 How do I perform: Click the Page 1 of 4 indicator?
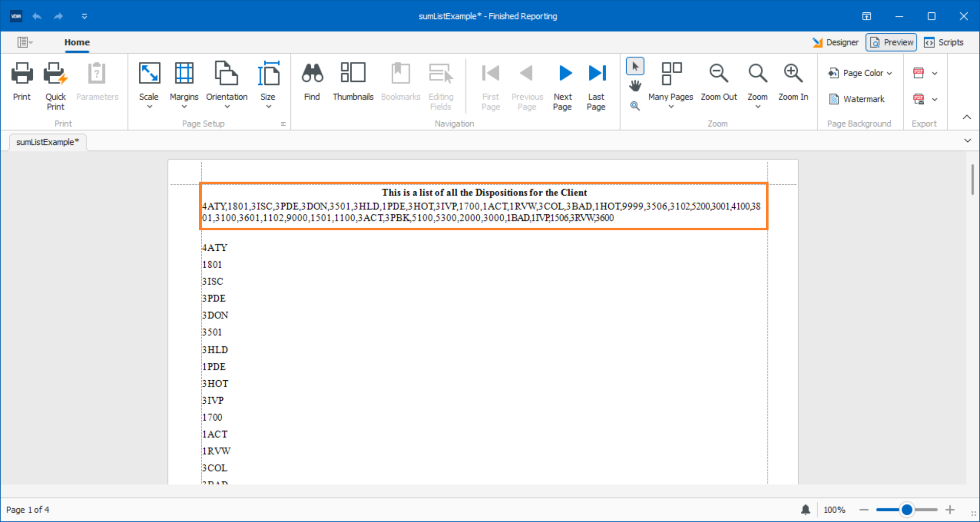[28, 510]
